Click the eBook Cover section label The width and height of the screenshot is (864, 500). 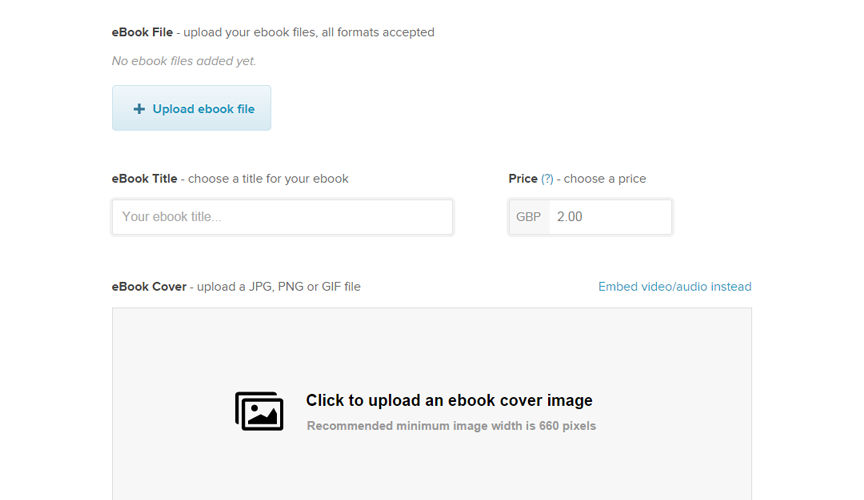coord(149,287)
